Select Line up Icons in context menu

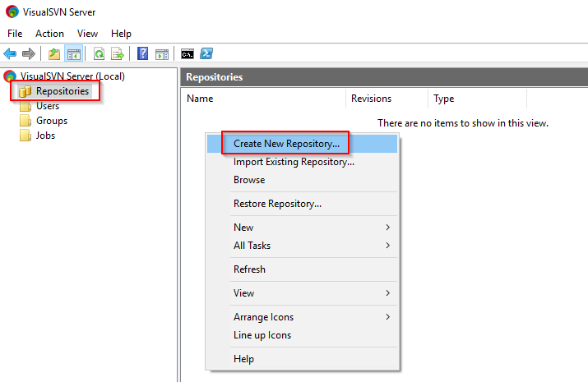[302, 335]
